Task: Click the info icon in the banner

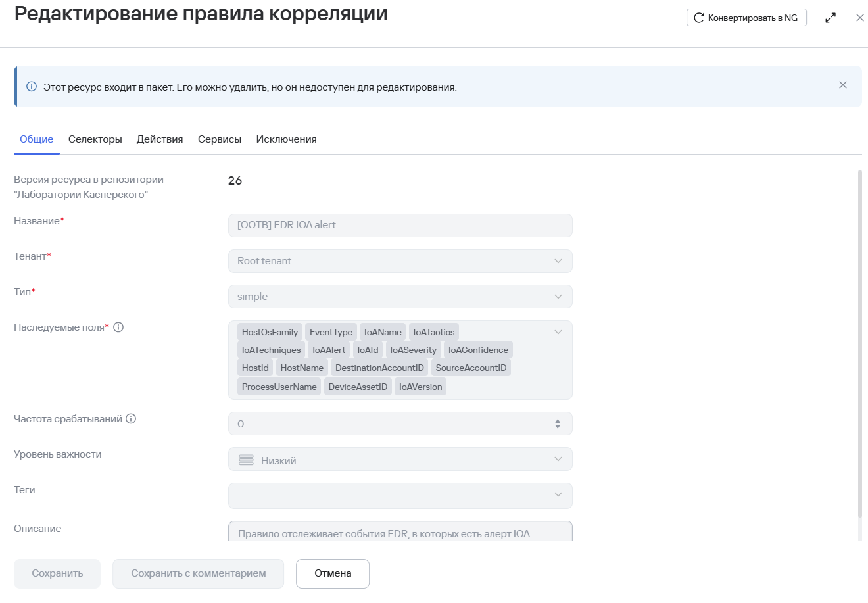Action: [x=32, y=87]
